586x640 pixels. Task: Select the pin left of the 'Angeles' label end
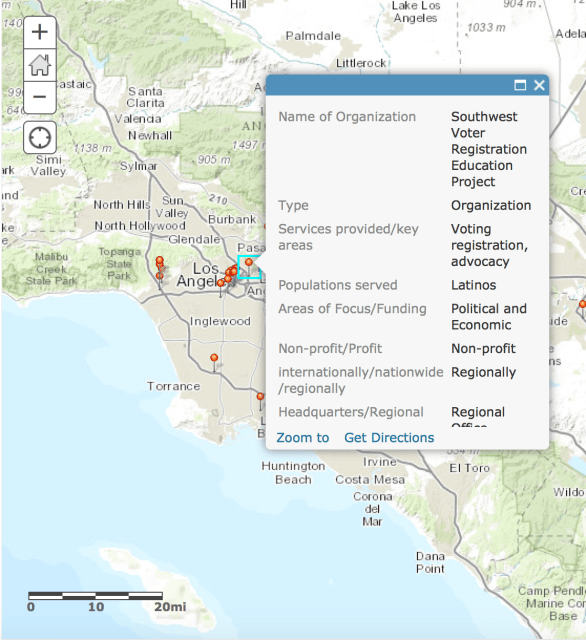[x=221, y=285]
